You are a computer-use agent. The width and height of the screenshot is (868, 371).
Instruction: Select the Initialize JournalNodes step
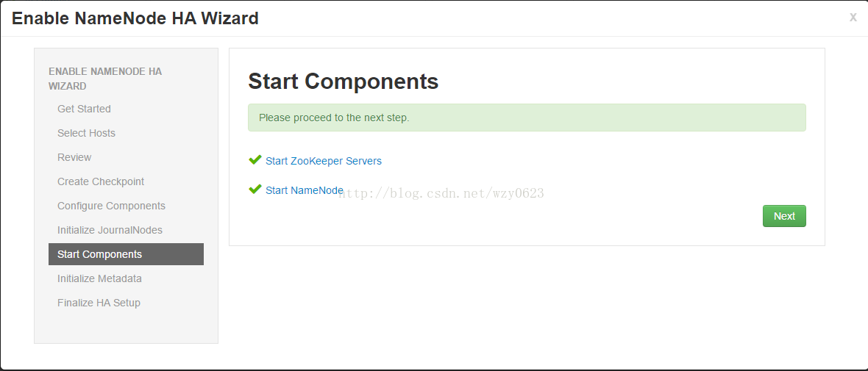click(x=110, y=230)
